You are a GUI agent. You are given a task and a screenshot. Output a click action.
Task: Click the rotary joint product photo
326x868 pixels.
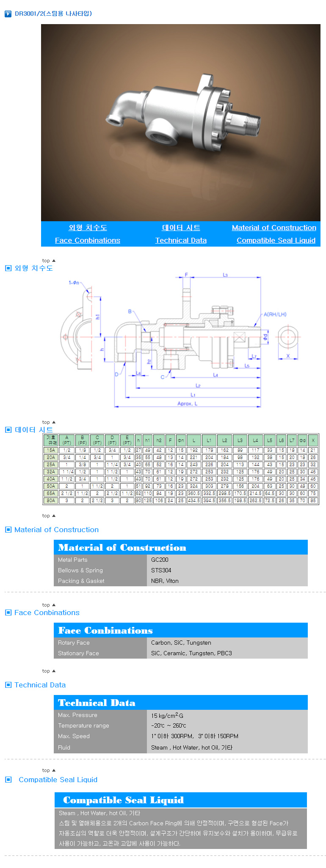click(x=181, y=123)
